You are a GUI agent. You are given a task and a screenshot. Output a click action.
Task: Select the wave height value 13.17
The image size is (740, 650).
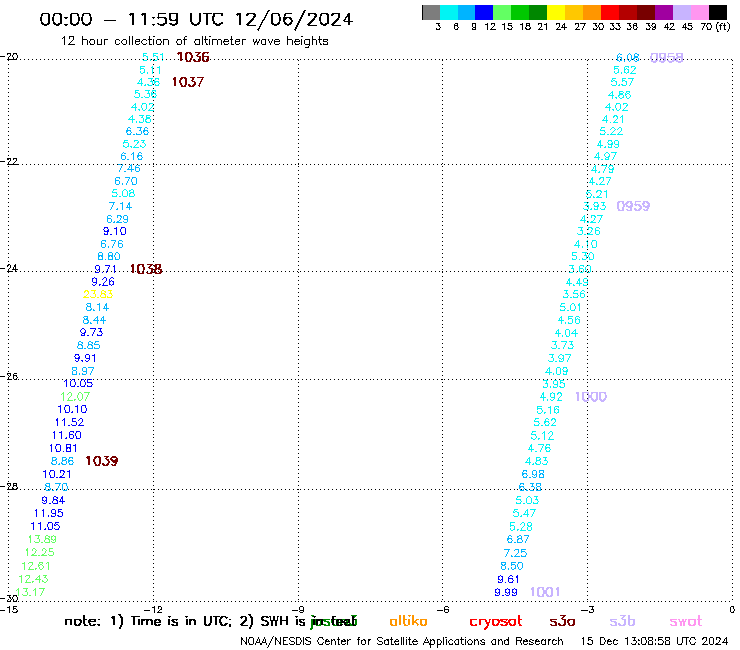(x=31, y=592)
